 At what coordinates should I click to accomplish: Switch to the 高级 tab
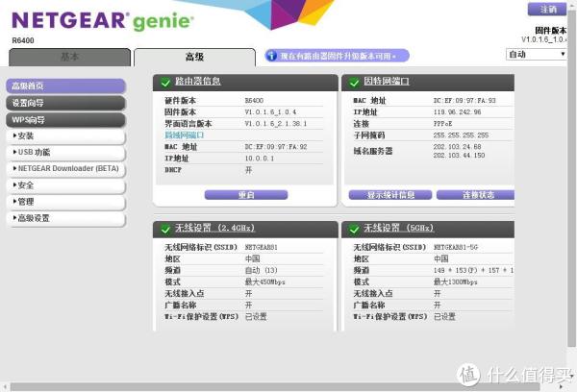click(x=194, y=57)
